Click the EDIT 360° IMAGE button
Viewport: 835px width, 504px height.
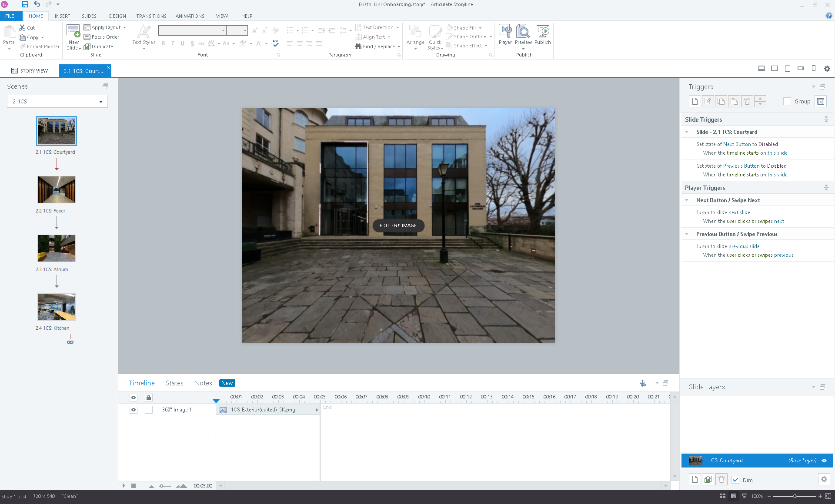(x=398, y=225)
